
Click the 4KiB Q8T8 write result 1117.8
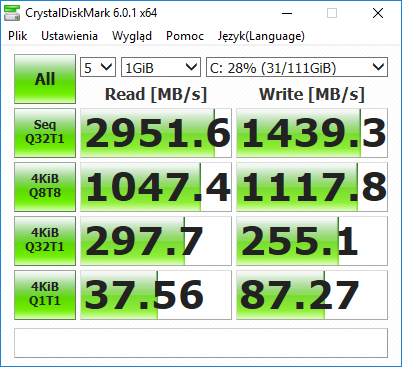pos(312,187)
